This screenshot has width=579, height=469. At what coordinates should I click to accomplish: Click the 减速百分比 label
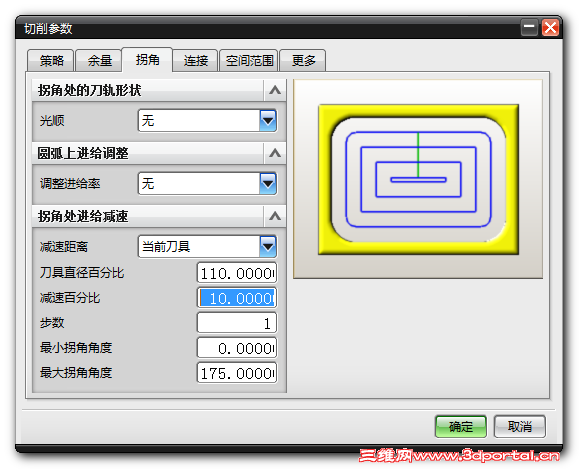[x=70, y=298]
